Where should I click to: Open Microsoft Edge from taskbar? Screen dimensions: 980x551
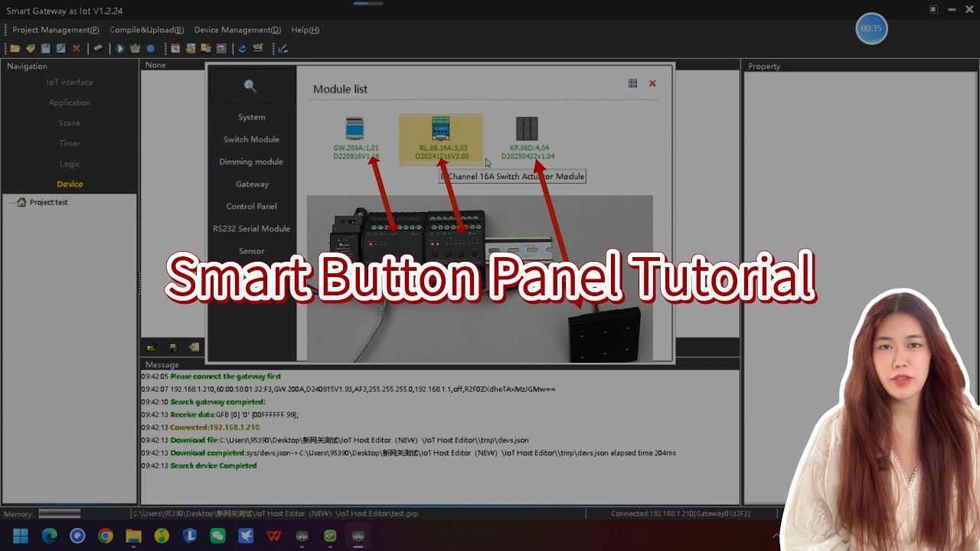[49, 536]
